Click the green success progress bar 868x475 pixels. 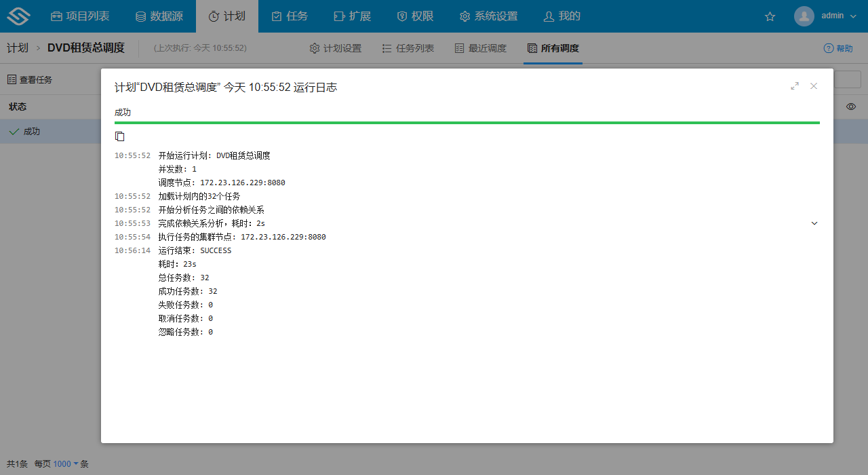pyautogui.click(x=467, y=123)
